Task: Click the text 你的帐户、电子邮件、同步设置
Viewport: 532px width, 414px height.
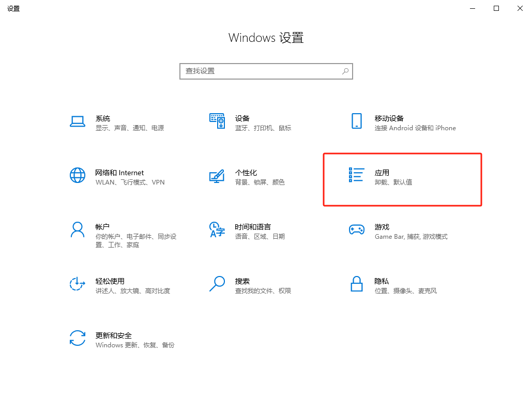Action: 136,240
